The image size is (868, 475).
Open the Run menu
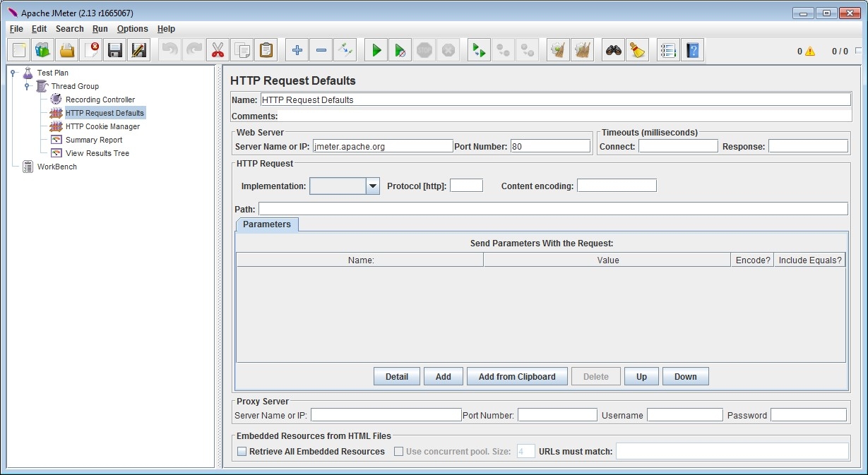(100, 29)
